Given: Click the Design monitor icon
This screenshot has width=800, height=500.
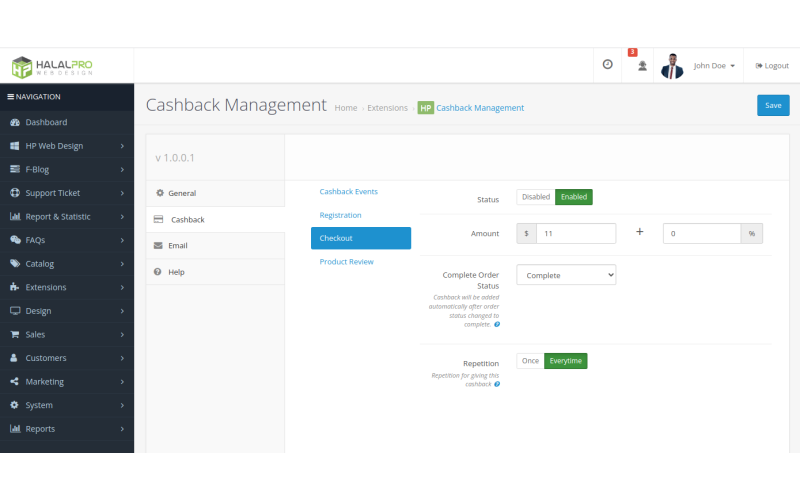Looking at the screenshot, I should (x=15, y=311).
